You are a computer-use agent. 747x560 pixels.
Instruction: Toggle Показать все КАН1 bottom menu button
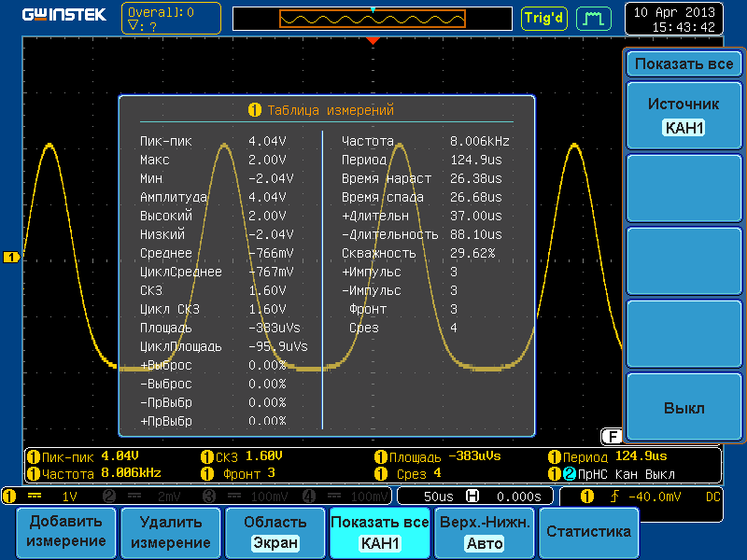click(379, 532)
